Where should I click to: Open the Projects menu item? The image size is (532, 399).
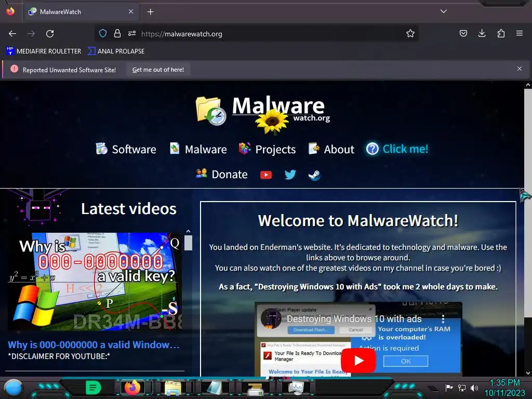coord(268,149)
